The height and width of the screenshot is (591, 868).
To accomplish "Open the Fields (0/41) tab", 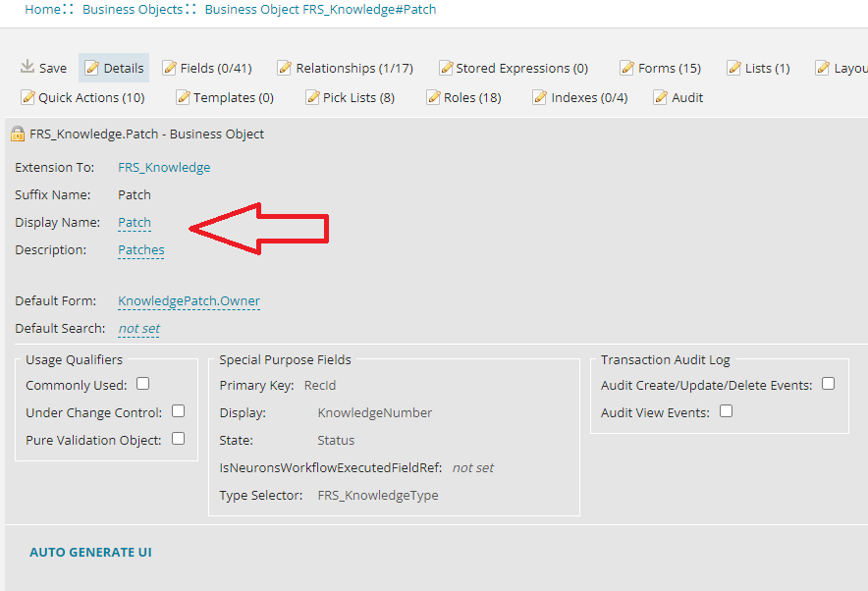I will click(x=207, y=68).
